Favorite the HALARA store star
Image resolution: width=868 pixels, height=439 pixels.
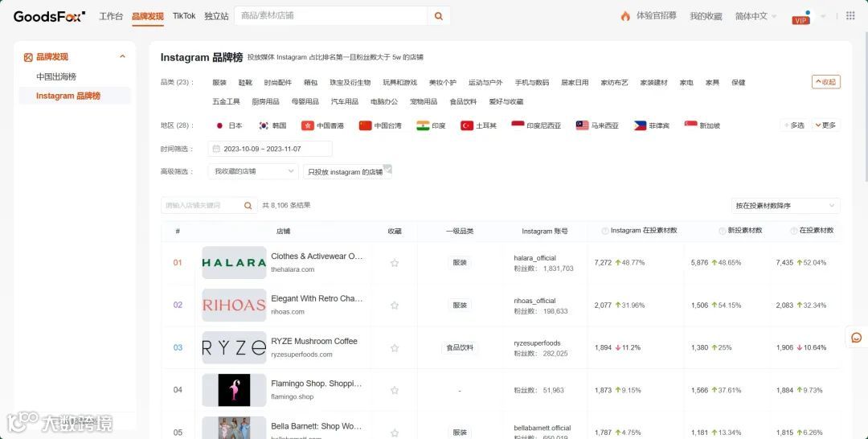coord(394,263)
